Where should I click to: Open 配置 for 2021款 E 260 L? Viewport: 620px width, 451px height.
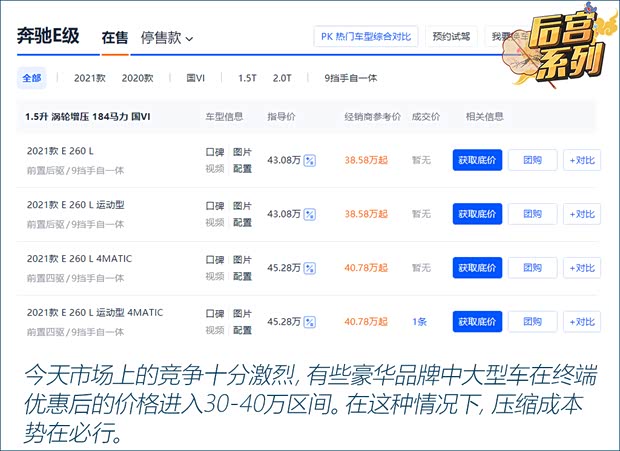click(242, 169)
